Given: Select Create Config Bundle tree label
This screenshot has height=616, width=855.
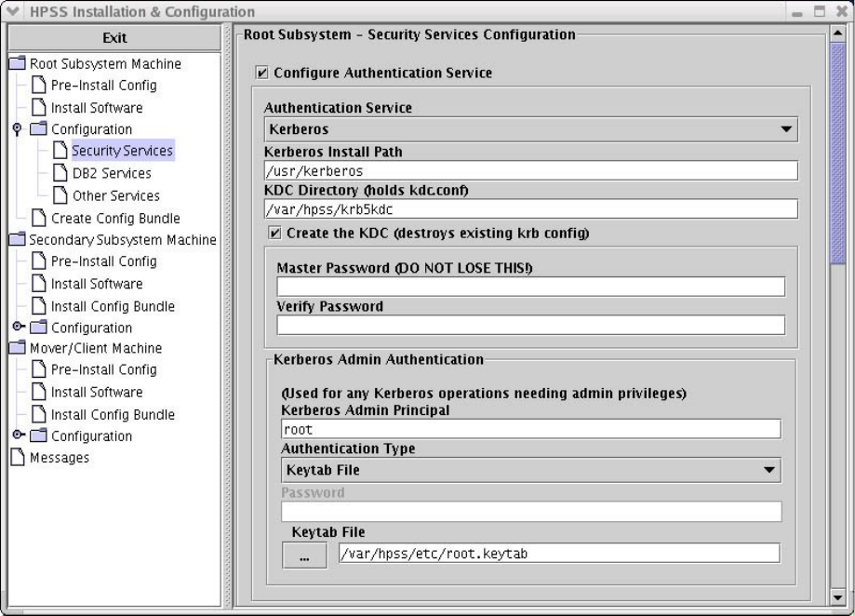Looking at the screenshot, I should pos(115,219).
